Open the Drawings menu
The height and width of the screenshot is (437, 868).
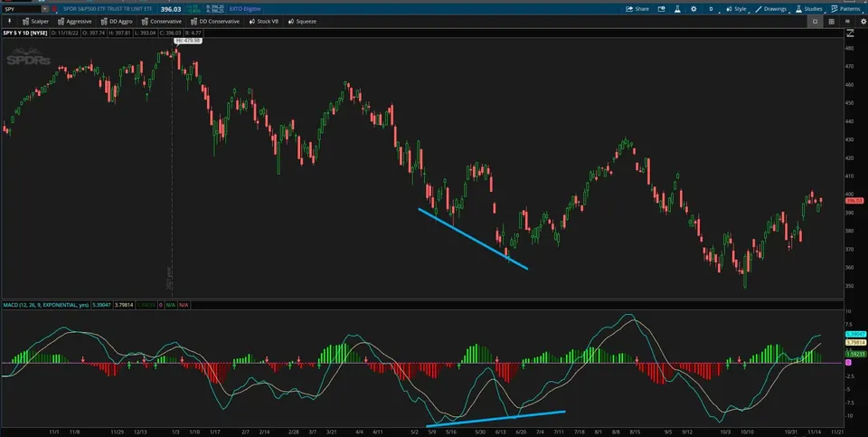[770, 9]
